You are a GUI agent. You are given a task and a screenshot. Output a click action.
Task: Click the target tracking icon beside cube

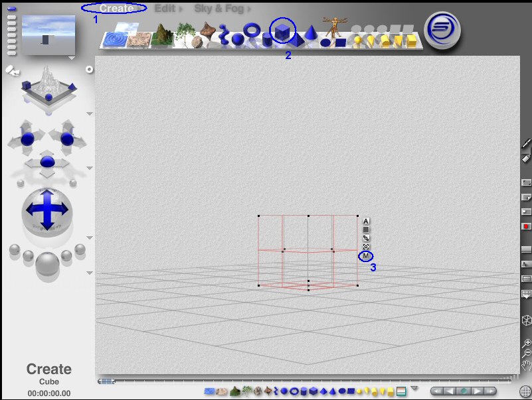click(366, 247)
